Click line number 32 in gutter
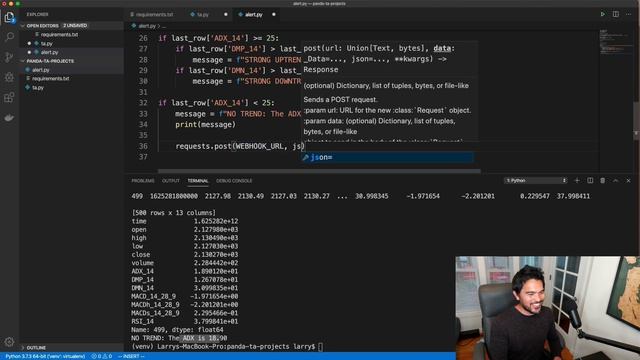The width and height of the screenshot is (640, 360). coord(142,103)
